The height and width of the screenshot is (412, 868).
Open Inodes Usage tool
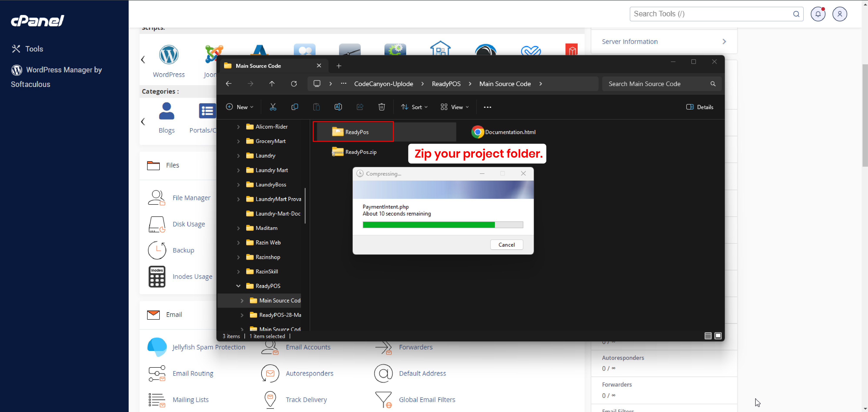[x=192, y=277]
